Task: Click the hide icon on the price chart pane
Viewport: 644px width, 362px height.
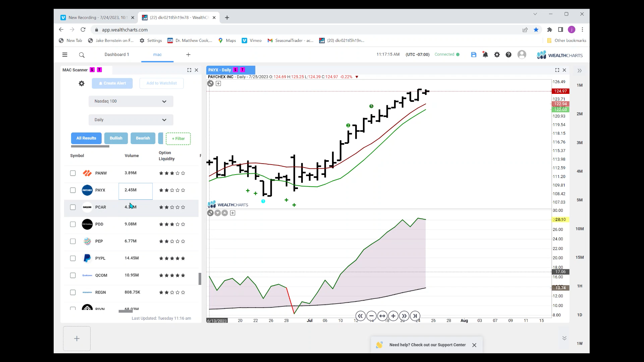Action: [210, 83]
